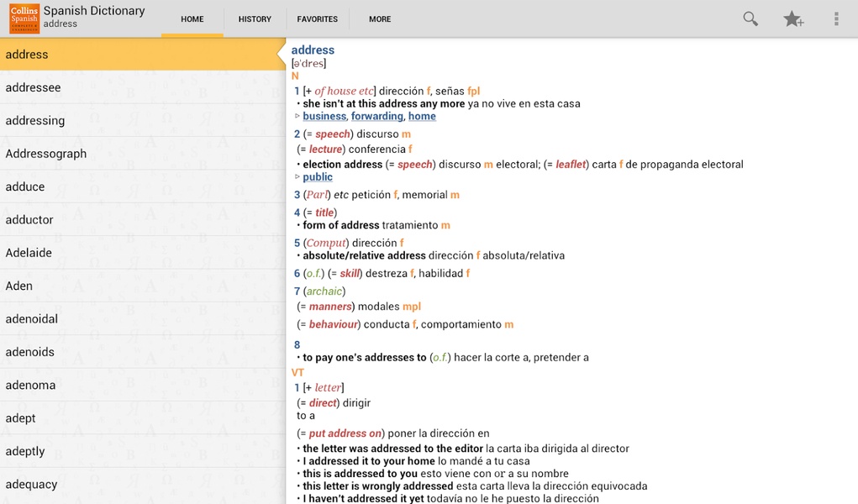The height and width of the screenshot is (504, 858).
Task: Select 'Aden' in the word list
Action: [x=143, y=286]
